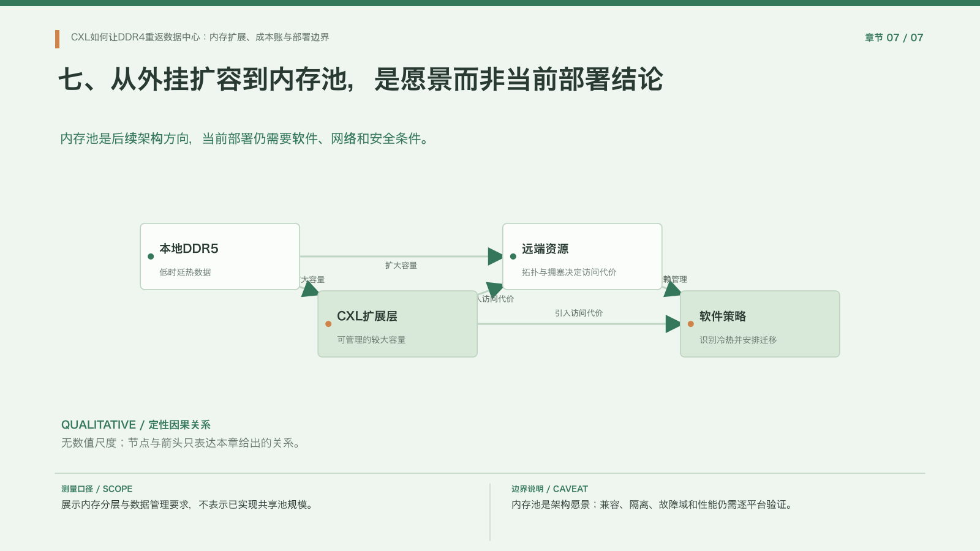This screenshot has width=980, height=551.
Task: Click the orange dot beside 软件策略
Action: click(x=691, y=324)
